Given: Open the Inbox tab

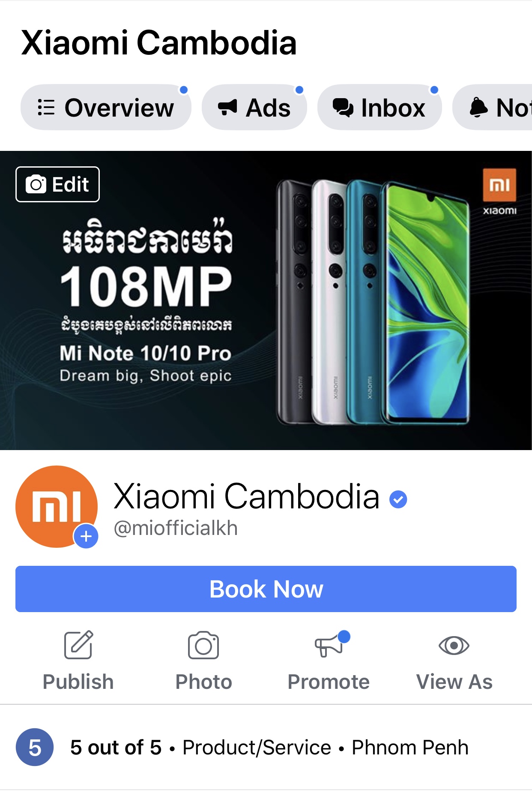Looking at the screenshot, I should tap(380, 107).
